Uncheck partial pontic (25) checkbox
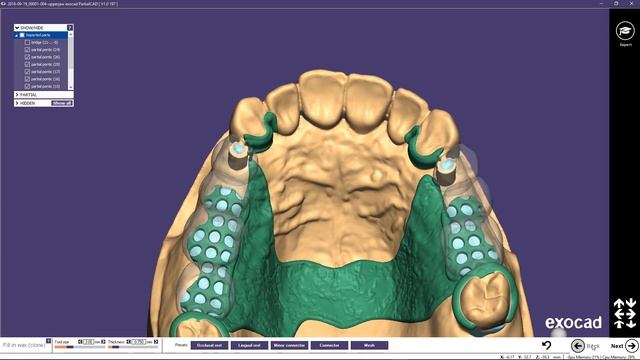 27,64
